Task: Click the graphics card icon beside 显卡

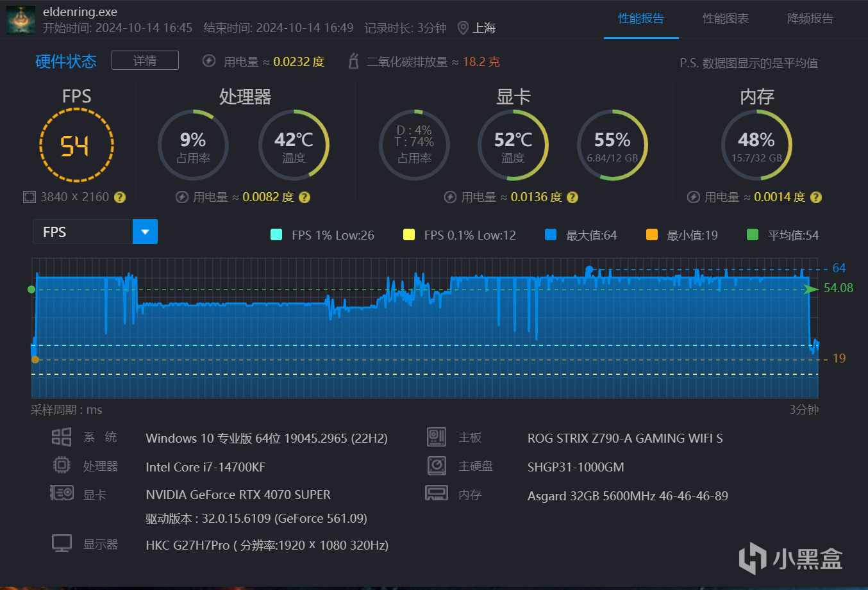Action: coord(62,493)
